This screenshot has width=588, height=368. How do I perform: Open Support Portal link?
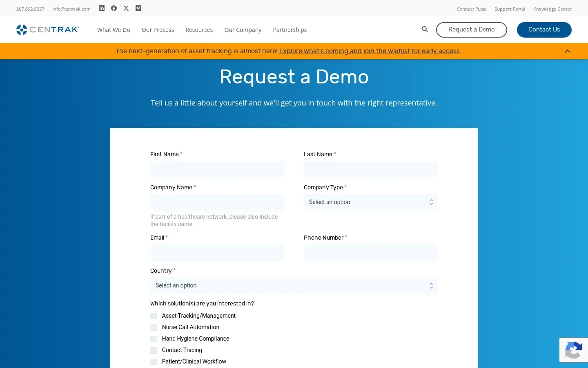pyautogui.click(x=510, y=9)
